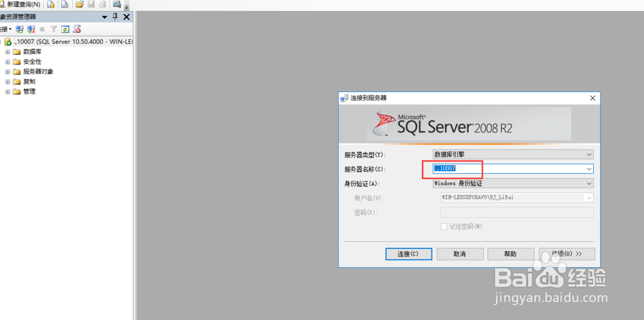Click the 连接(C) button
Image resolution: width=644 pixels, height=320 pixels.
point(409,254)
